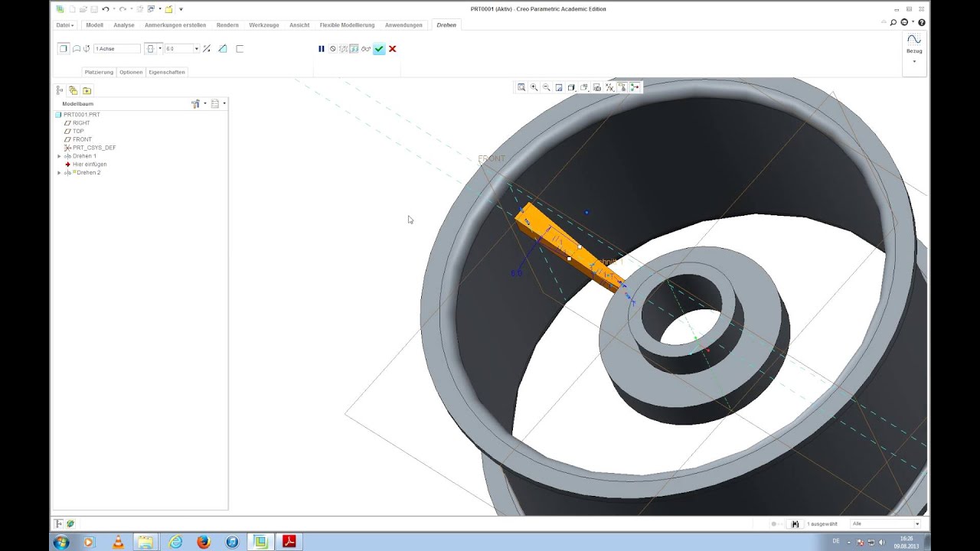
Task: Select the Model Tree navigator tab icon
Action: (60, 90)
